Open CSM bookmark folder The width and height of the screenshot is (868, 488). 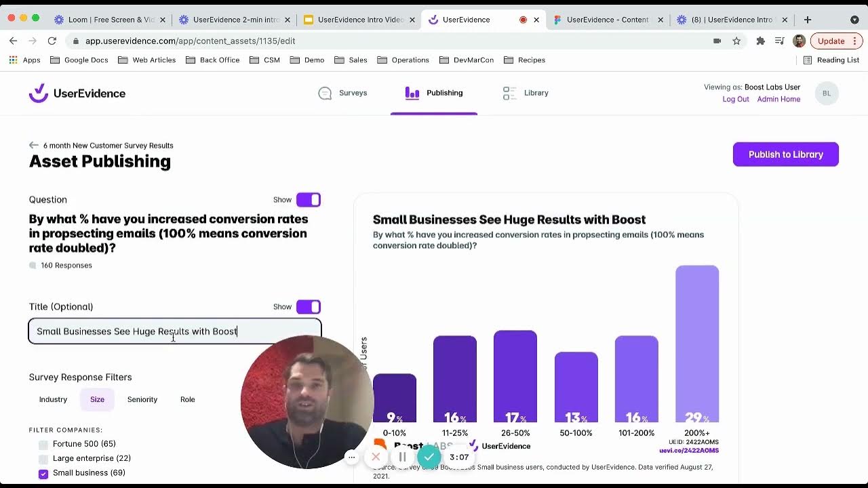(264, 60)
